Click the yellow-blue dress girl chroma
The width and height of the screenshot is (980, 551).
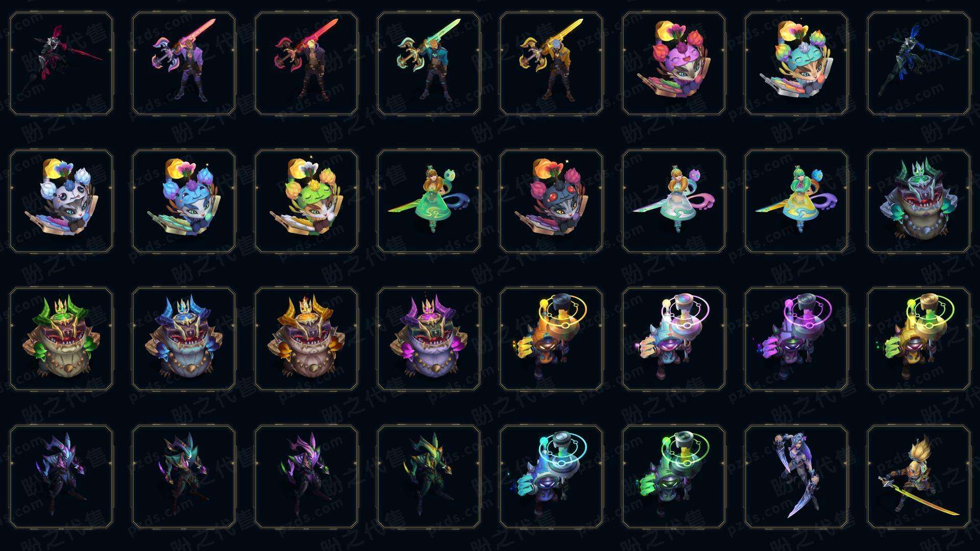796,201
